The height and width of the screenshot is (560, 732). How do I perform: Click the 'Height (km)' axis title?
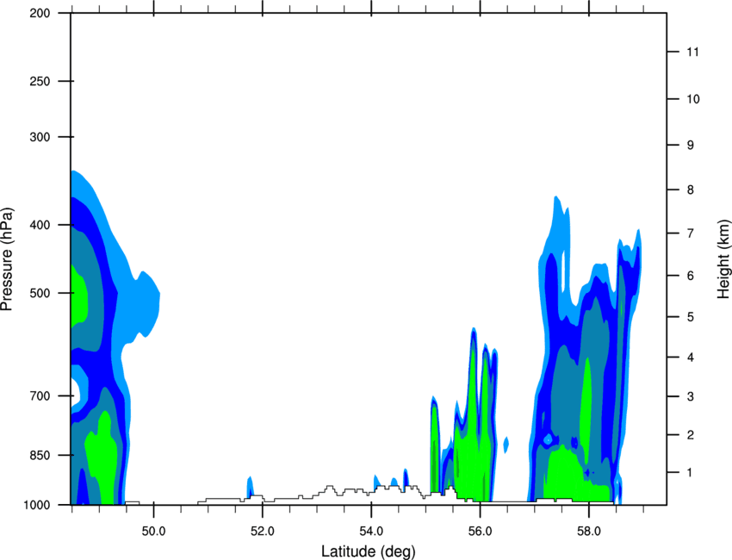[x=723, y=258]
